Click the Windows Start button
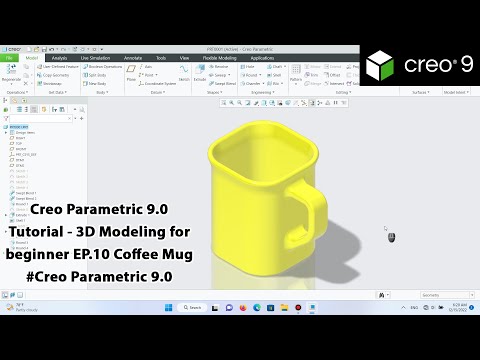The height and width of the screenshot is (360, 480). (169, 308)
